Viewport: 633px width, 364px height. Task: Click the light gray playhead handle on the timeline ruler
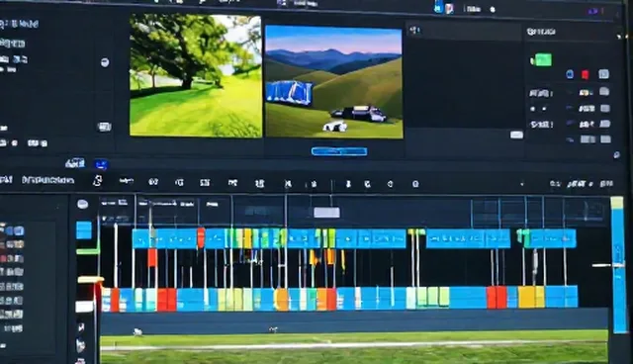326,213
